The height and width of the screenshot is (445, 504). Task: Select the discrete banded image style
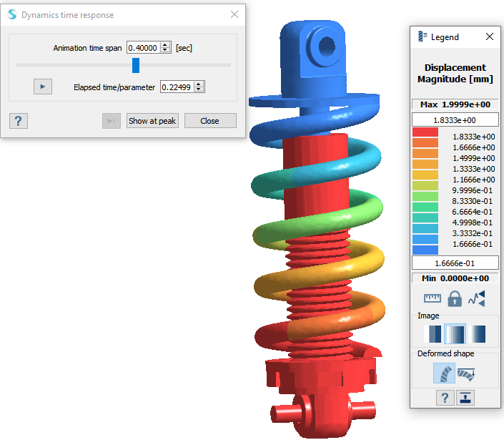[433, 334]
